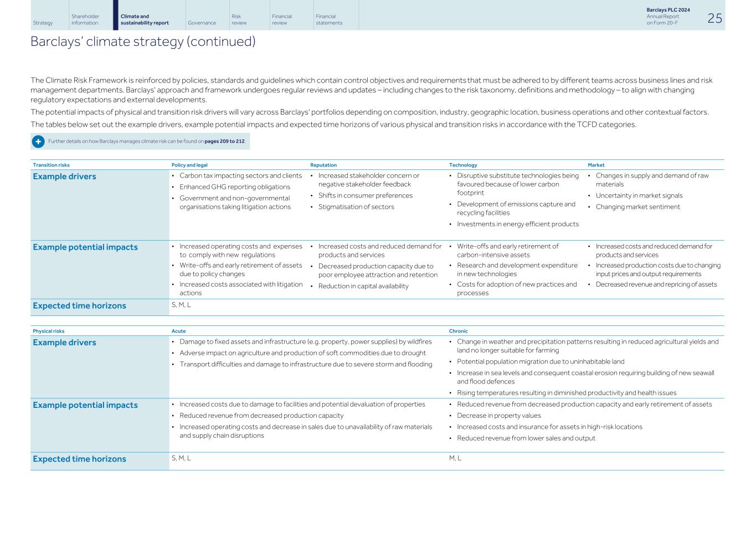Click the blue plus icon beside climate risk note
Image resolution: width=756 pixels, height=534 pixels.
(x=38, y=141)
